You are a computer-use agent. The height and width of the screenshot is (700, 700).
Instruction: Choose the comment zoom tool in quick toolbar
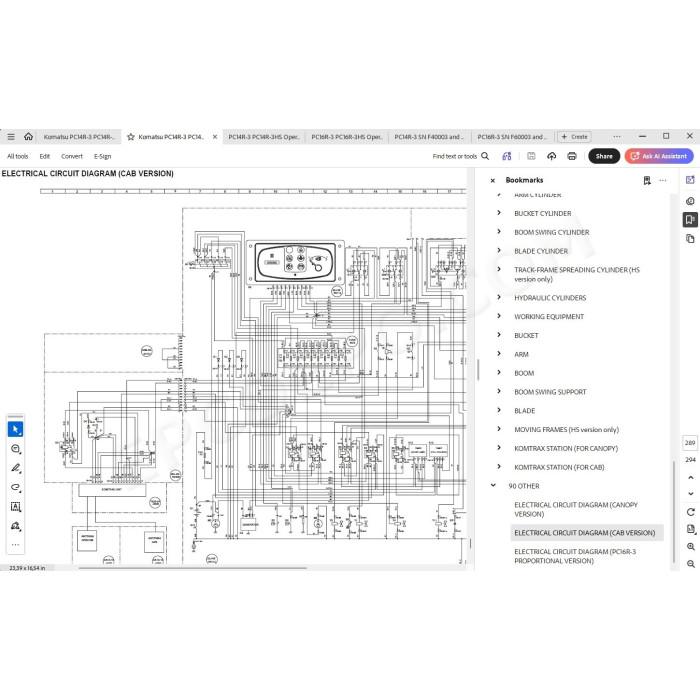pyautogui.click(x=16, y=449)
